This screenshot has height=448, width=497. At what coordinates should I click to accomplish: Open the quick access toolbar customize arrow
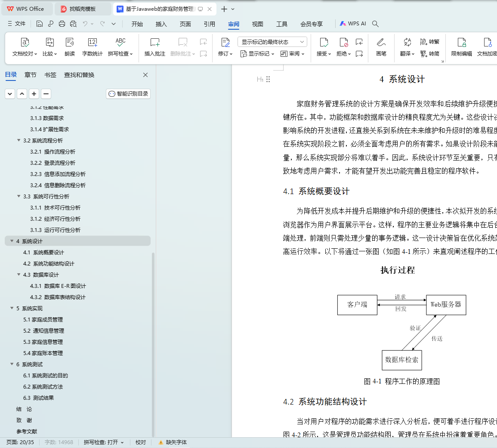click(x=114, y=24)
